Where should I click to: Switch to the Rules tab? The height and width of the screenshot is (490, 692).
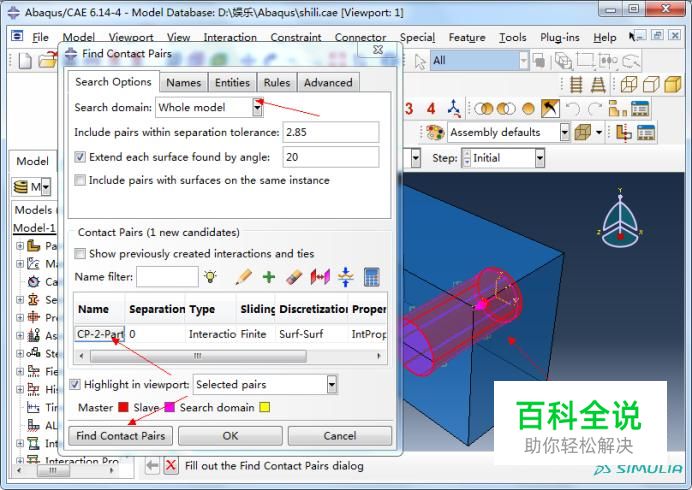[277, 83]
